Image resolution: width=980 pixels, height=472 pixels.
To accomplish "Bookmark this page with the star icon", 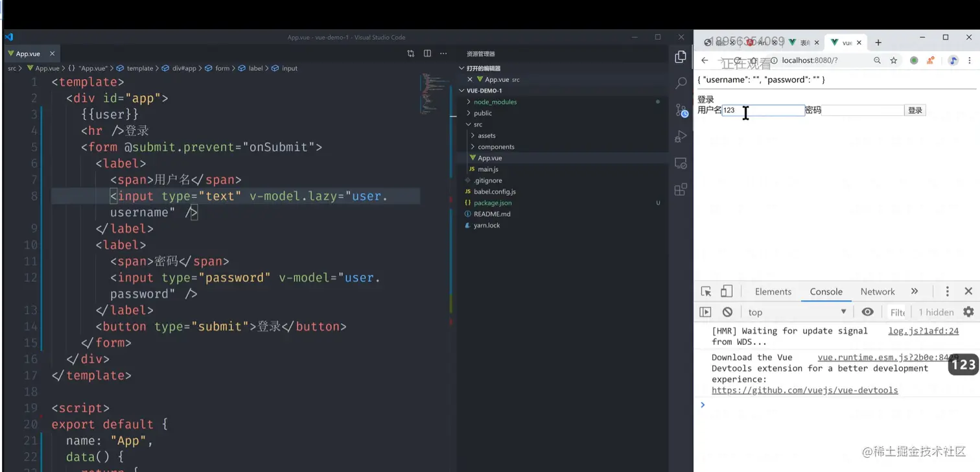I will coord(894,60).
